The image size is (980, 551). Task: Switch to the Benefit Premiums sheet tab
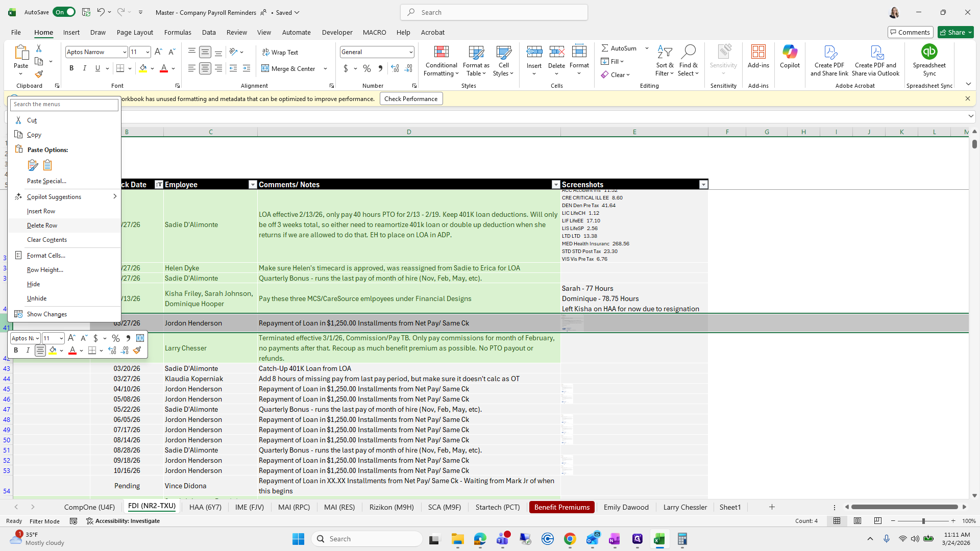tap(561, 507)
